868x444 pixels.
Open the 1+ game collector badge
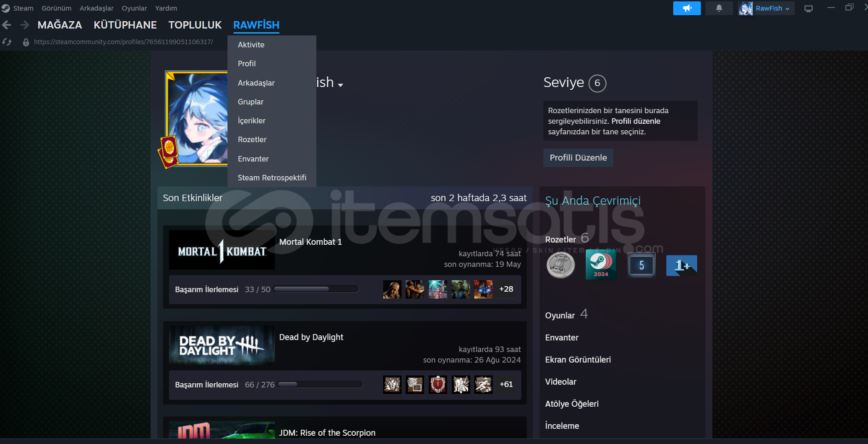[682, 265]
